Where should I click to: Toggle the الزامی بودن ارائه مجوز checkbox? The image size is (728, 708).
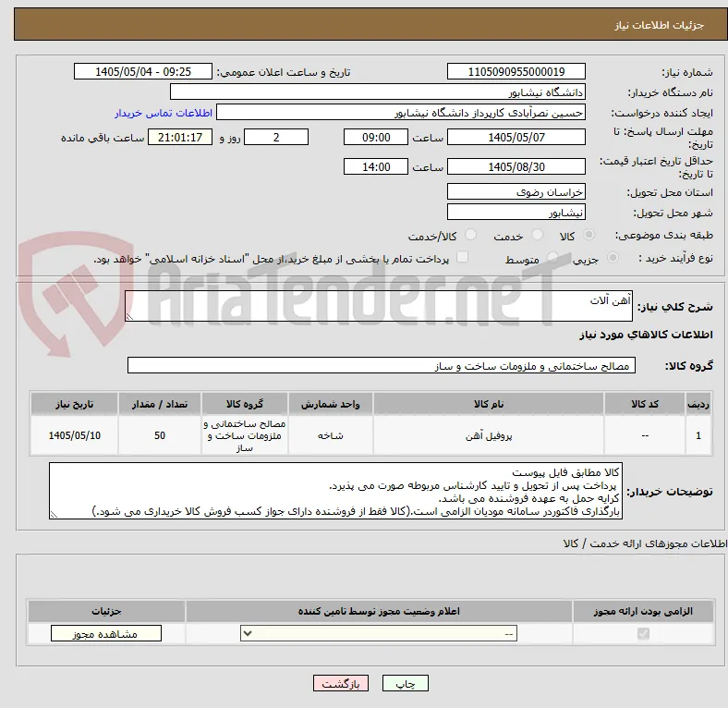coord(643,634)
